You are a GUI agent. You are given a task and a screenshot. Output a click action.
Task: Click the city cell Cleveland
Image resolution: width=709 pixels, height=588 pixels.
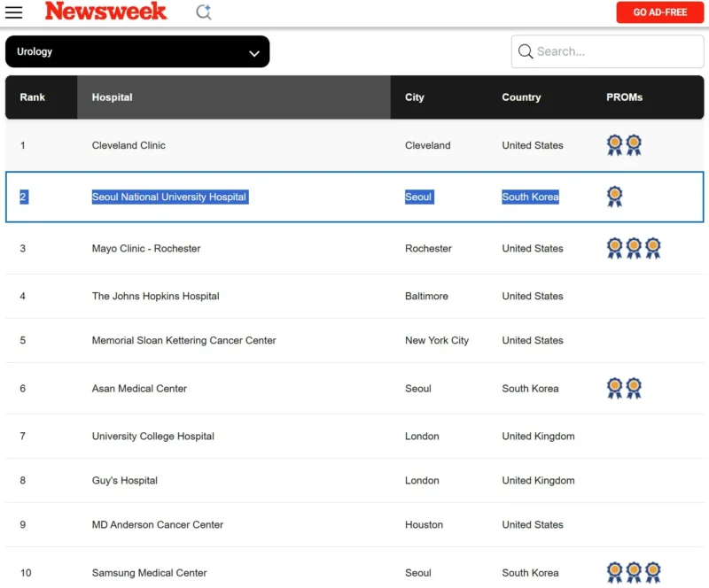coord(427,145)
